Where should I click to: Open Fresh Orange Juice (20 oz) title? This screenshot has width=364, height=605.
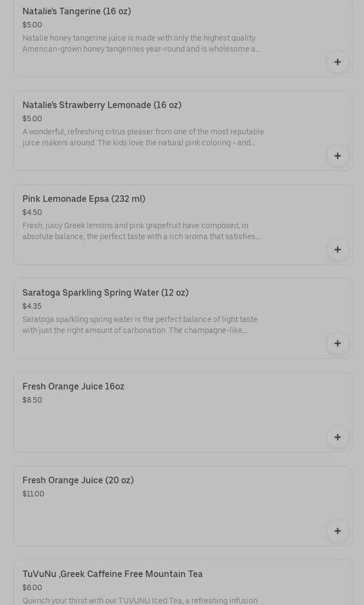(78, 480)
